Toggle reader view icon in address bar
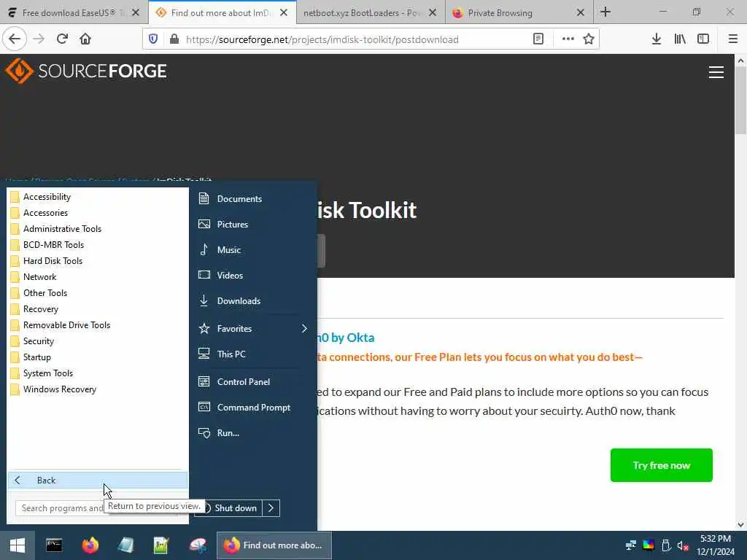747x560 pixels. [x=538, y=39]
